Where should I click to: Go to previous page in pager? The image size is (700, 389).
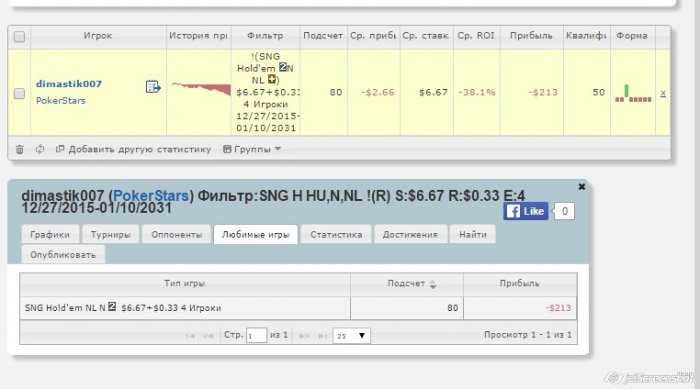(208, 336)
